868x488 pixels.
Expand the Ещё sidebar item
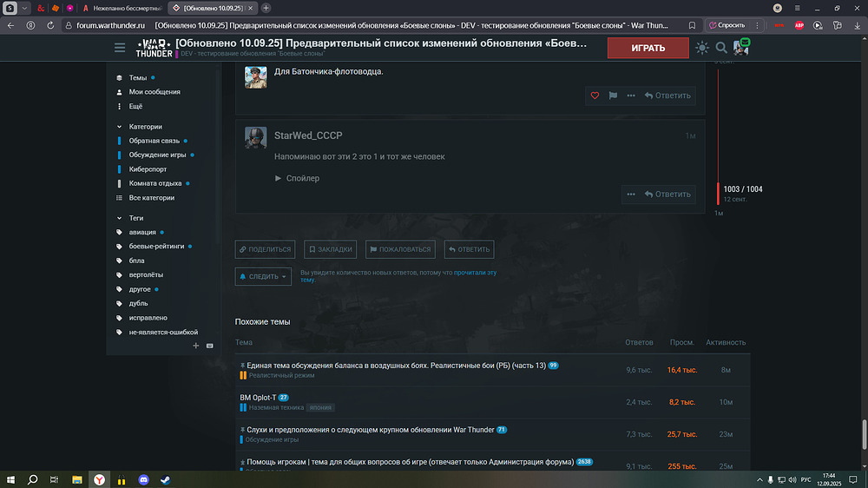click(x=135, y=106)
